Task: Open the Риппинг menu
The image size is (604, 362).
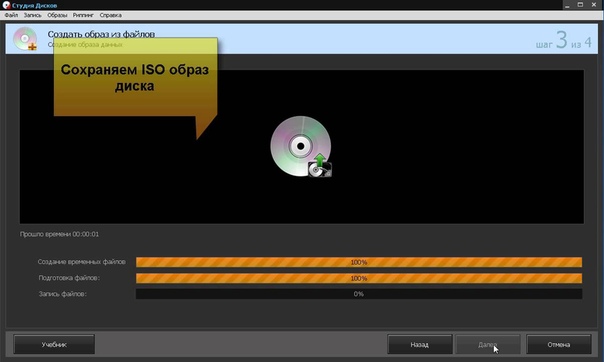Action: [83, 15]
